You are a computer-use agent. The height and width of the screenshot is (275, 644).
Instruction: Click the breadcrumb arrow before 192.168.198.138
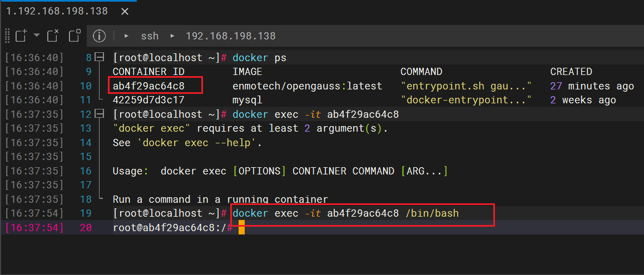tap(172, 36)
